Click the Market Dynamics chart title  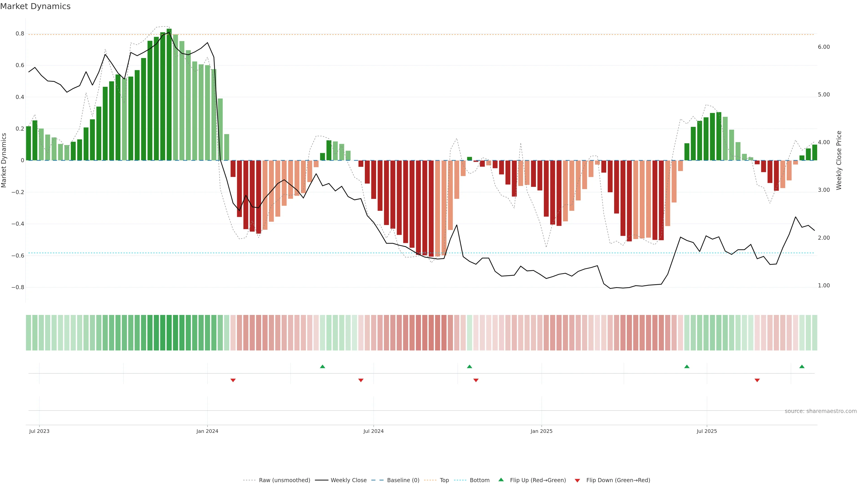[x=35, y=6]
